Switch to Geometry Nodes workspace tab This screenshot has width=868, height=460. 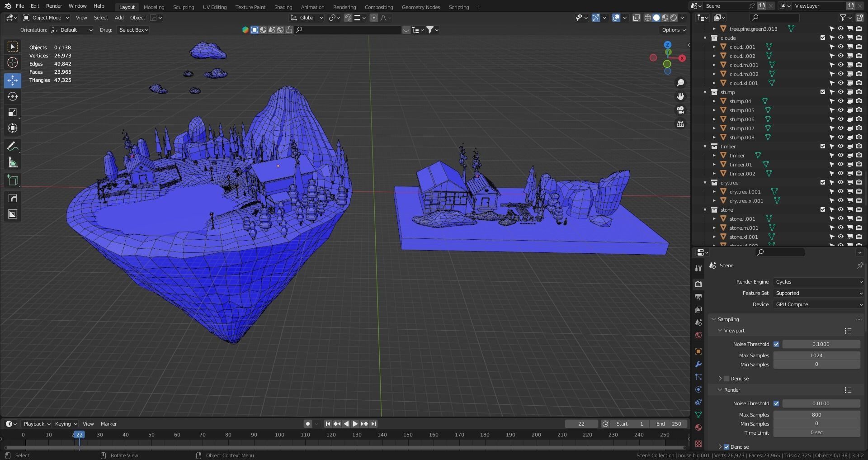pyautogui.click(x=420, y=7)
